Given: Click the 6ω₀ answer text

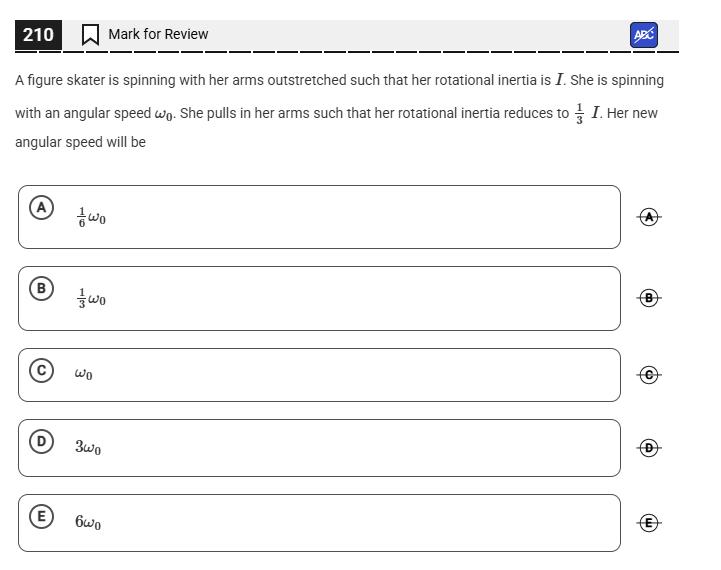Looking at the screenshot, I should tap(88, 523).
